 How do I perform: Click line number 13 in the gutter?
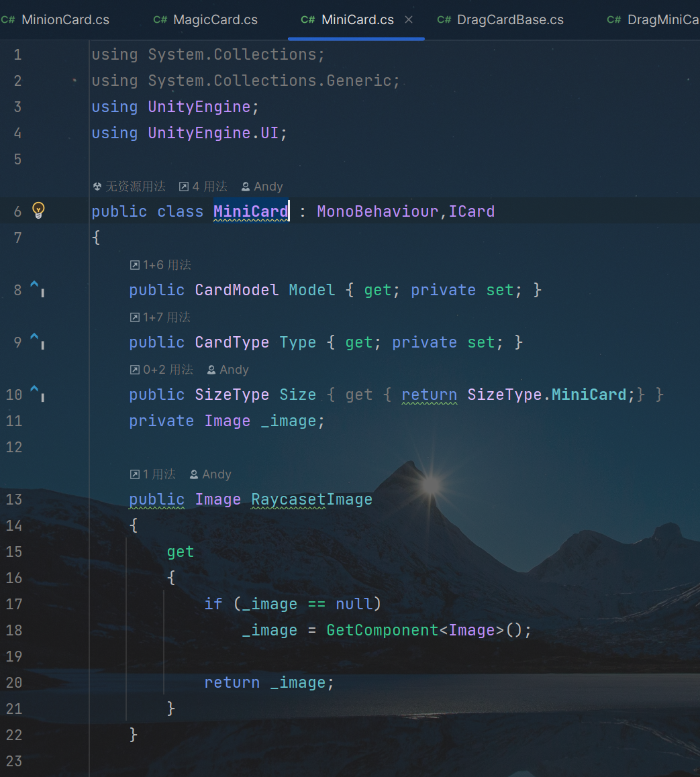pyautogui.click(x=14, y=499)
